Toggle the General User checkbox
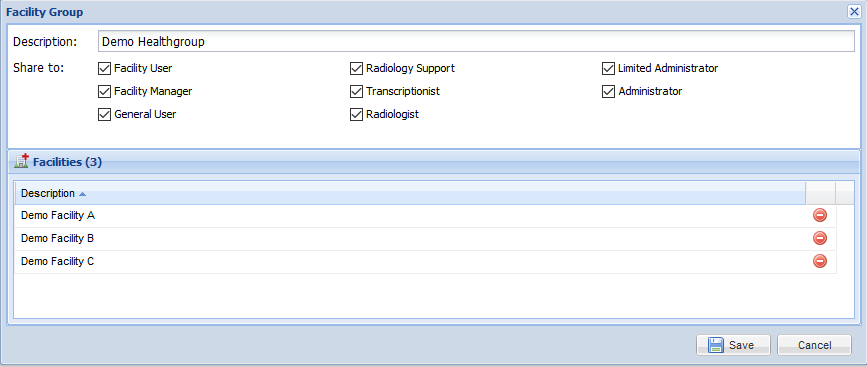 point(104,114)
